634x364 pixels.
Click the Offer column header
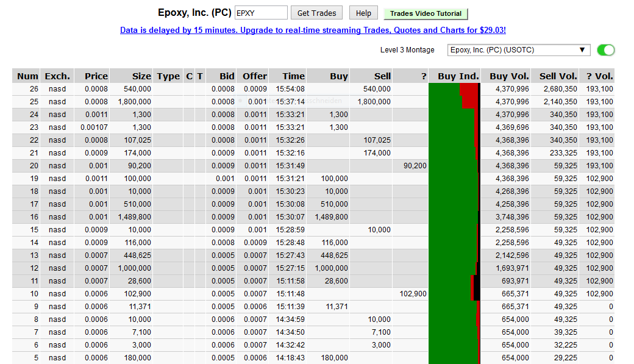[254, 76]
